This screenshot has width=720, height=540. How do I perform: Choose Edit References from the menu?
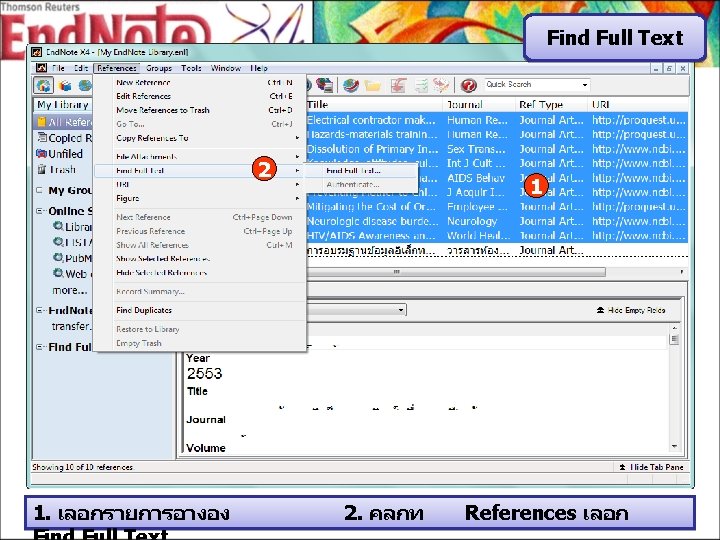200,96
